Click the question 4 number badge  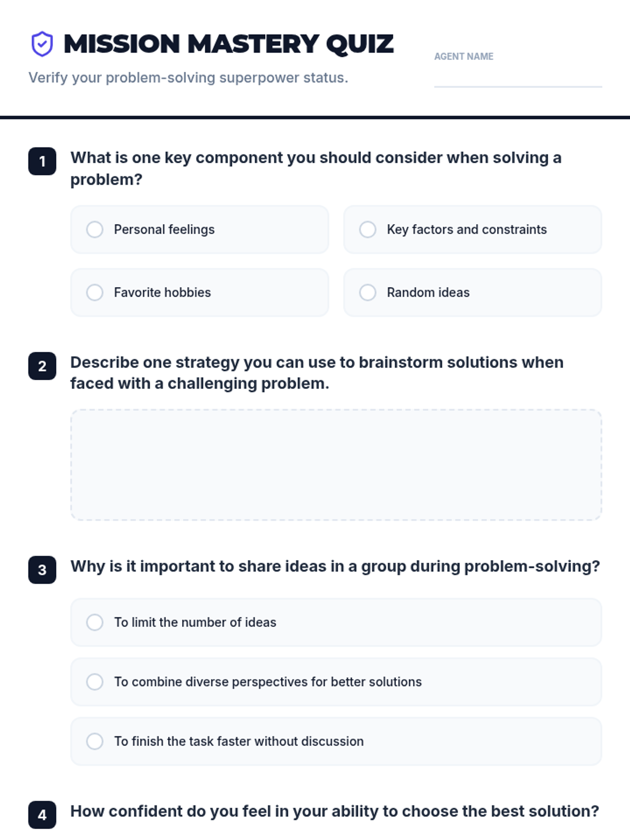click(x=42, y=815)
